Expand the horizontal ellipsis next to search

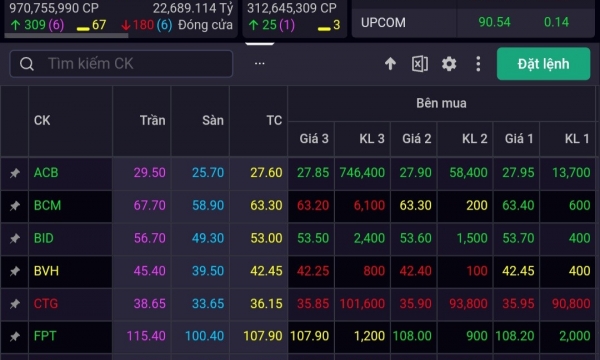point(260,64)
